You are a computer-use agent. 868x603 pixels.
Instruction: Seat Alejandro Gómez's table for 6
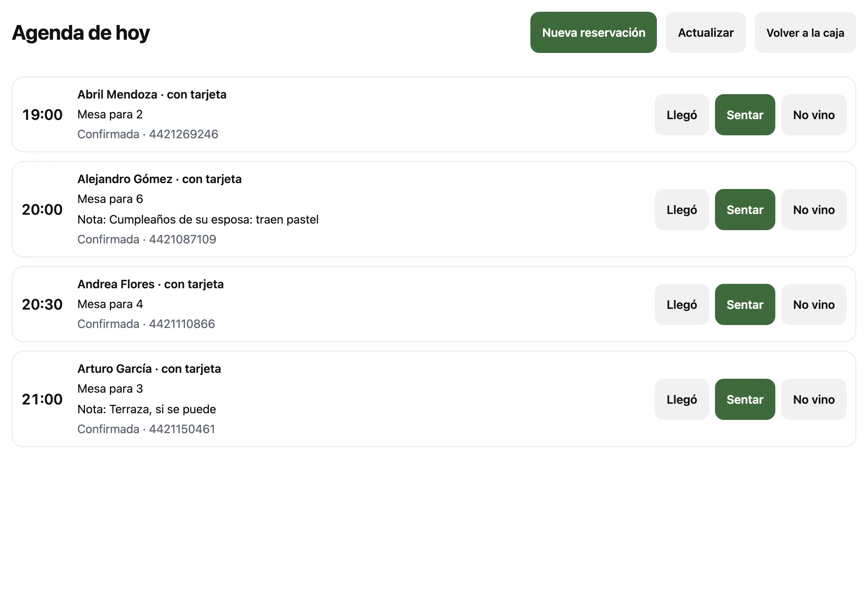pyautogui.click(x=744, y=209)
